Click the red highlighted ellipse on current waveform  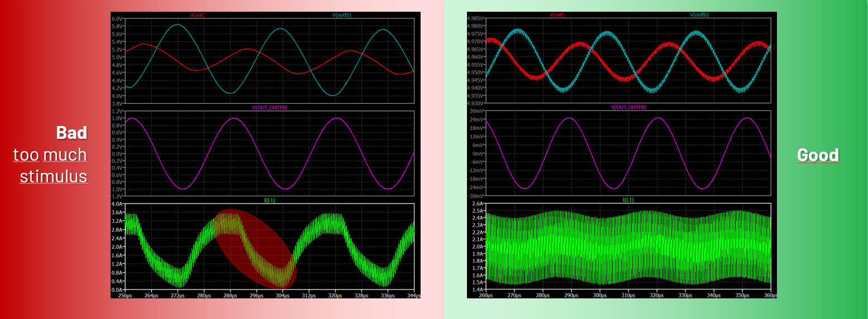click(255, 247)
